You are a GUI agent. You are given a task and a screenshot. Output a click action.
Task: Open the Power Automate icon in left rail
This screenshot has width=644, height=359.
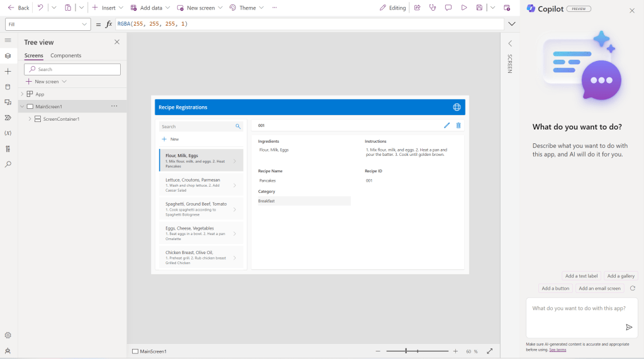click(x=8, y=118)
